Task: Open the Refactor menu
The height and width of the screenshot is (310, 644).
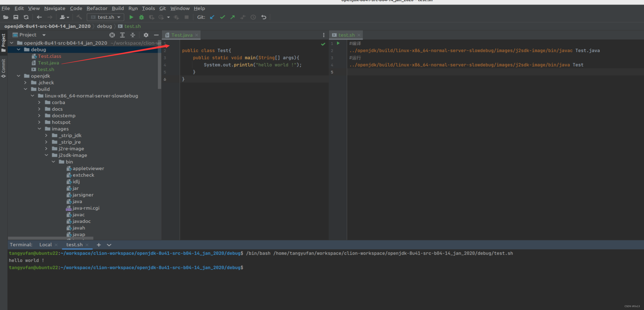Action: tap(97, 8)
